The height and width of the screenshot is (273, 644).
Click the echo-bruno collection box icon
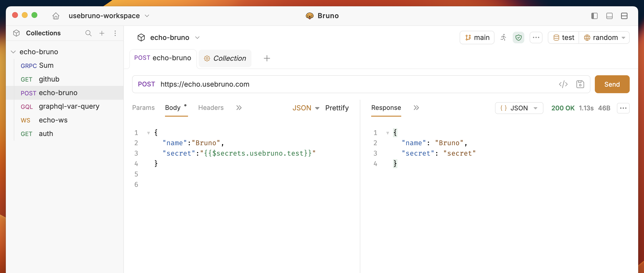click(x=141, y=38)
